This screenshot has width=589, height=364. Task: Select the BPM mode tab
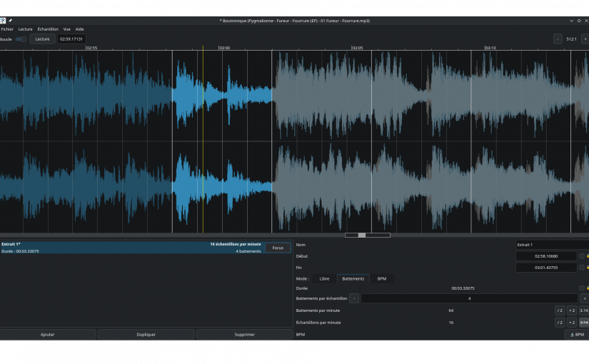pyautogui.click(x=382, y=278)
